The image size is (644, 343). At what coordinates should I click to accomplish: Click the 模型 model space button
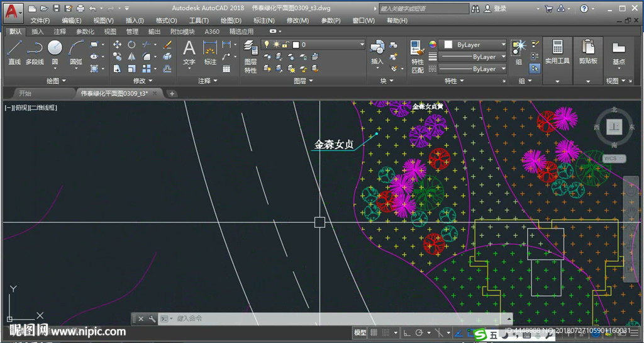click(360, 333)
